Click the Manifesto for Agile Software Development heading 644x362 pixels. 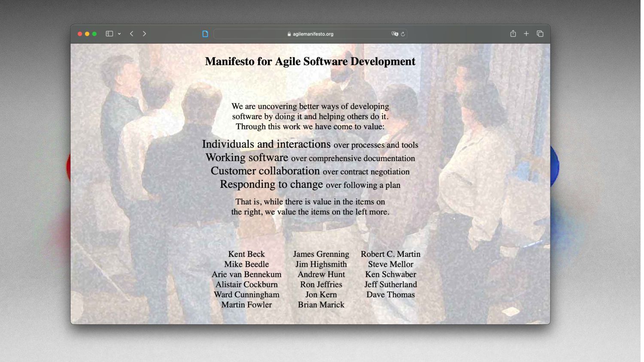point(310,61)
